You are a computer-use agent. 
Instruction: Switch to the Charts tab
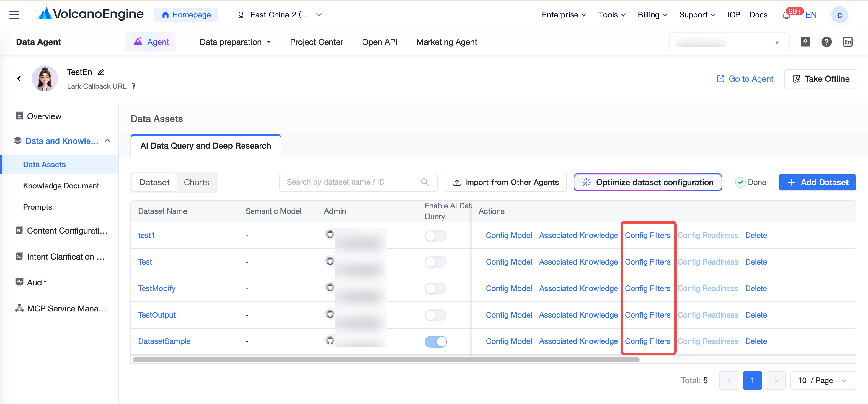point(196,182)
